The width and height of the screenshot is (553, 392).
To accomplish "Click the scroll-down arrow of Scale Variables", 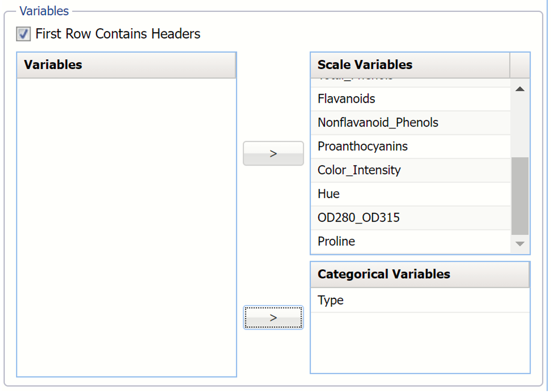I will [x=519, y=243].
